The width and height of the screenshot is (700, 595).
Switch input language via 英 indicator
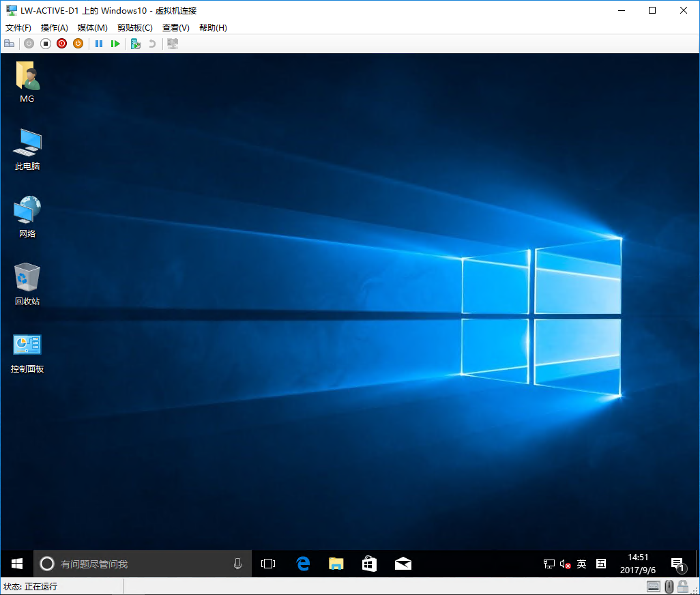tap(581, 564)
